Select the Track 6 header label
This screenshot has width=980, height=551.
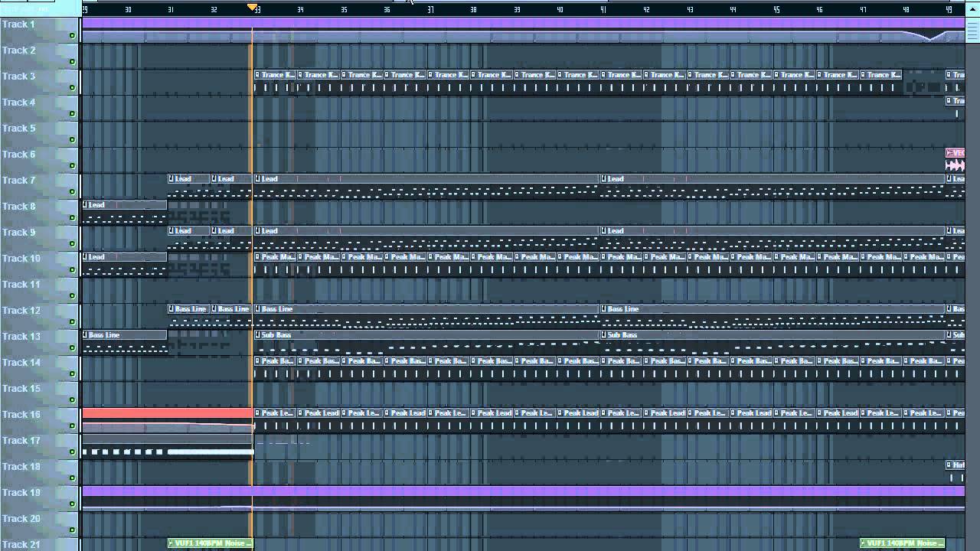pos(19,155)
